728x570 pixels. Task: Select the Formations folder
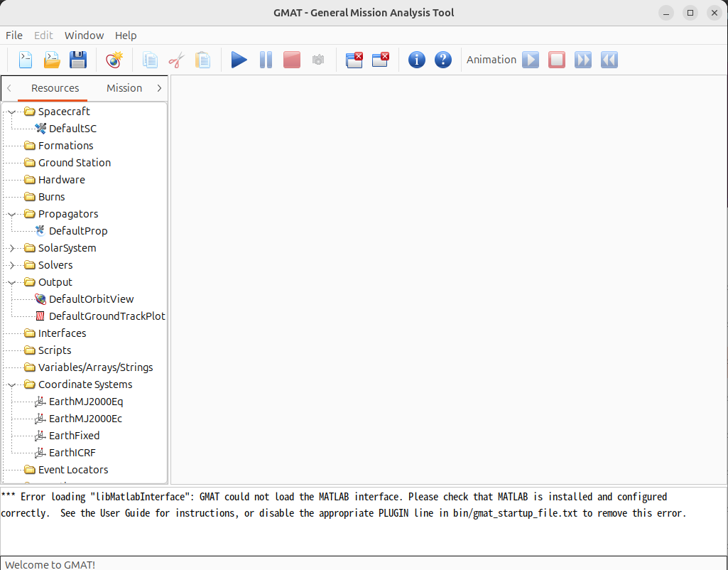click(66, 146)
